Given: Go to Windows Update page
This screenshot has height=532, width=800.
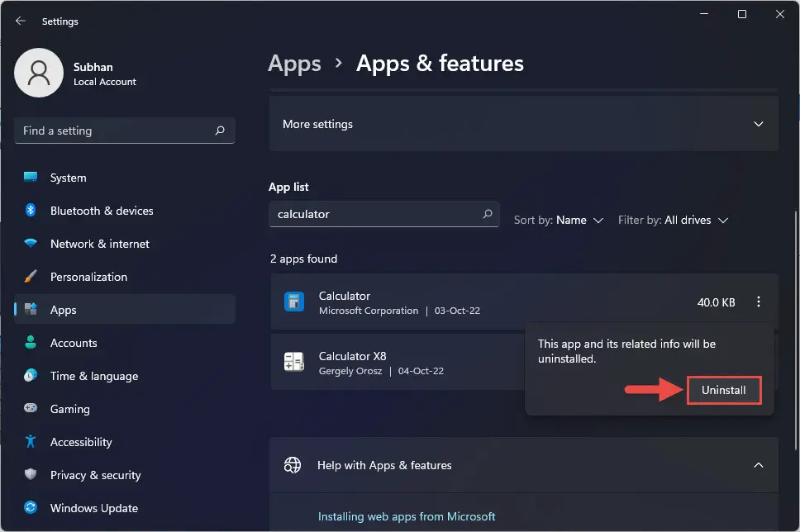Looking at the screenshot, I should [x=93, y=508].
